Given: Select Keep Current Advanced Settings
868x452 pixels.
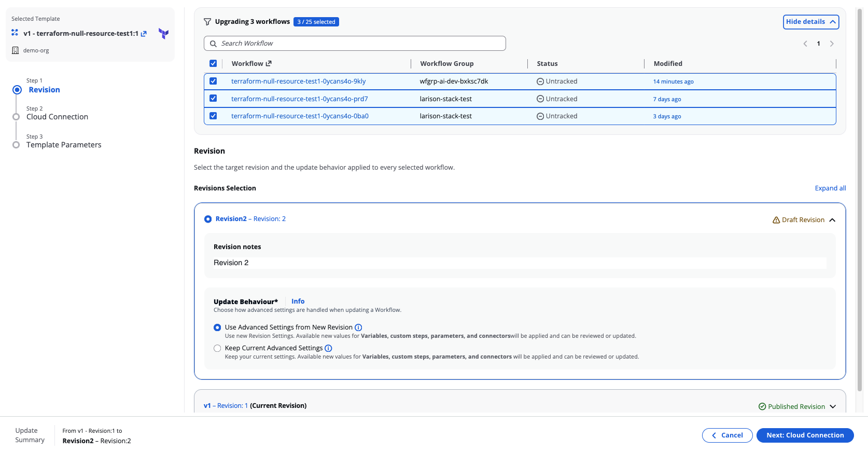Looking at the screenshot, I should click(x=217, y=348).
